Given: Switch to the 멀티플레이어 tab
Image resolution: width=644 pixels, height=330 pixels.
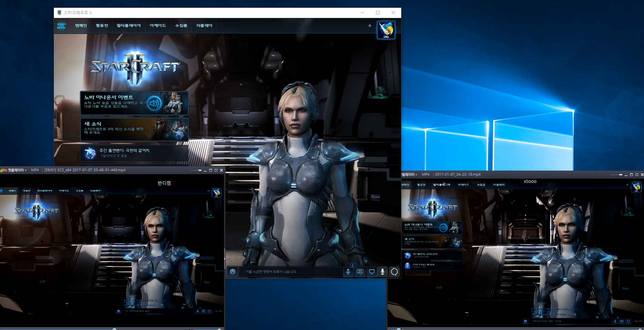Looking at the screenshot, I should tap(129, 25).
